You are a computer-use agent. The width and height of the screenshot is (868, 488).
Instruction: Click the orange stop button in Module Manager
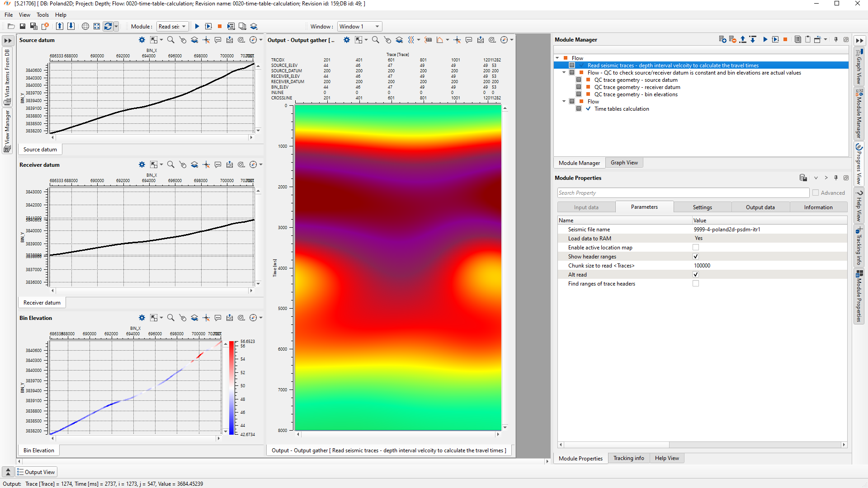coord(785,40)
